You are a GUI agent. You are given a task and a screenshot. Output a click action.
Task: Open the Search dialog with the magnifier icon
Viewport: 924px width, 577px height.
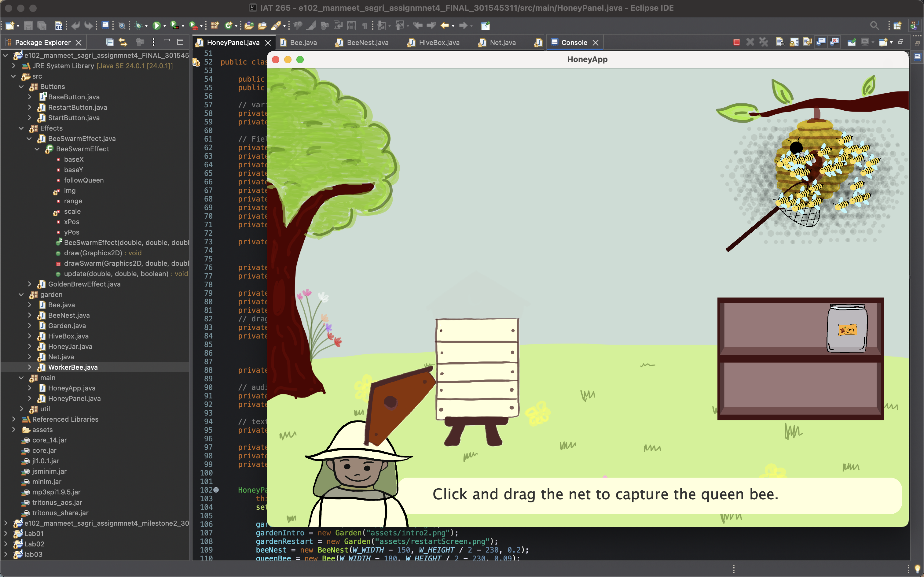(x=875, y=26)
